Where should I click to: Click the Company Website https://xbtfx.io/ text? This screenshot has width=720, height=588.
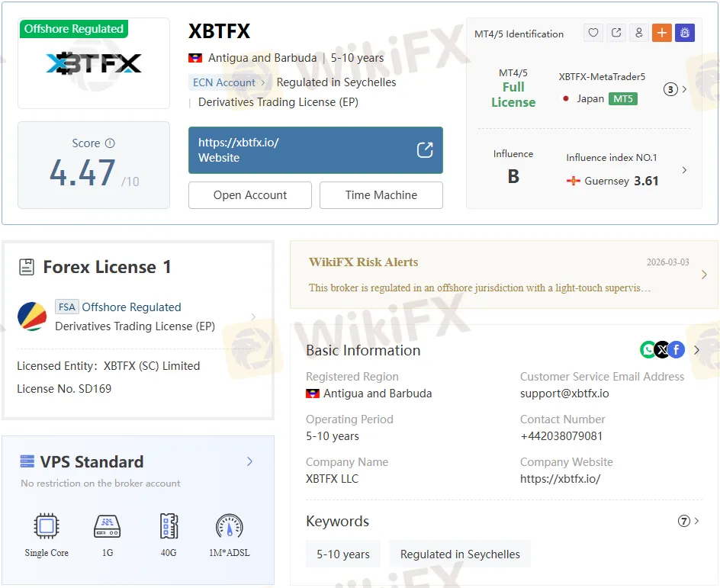[x=560, y=479]
